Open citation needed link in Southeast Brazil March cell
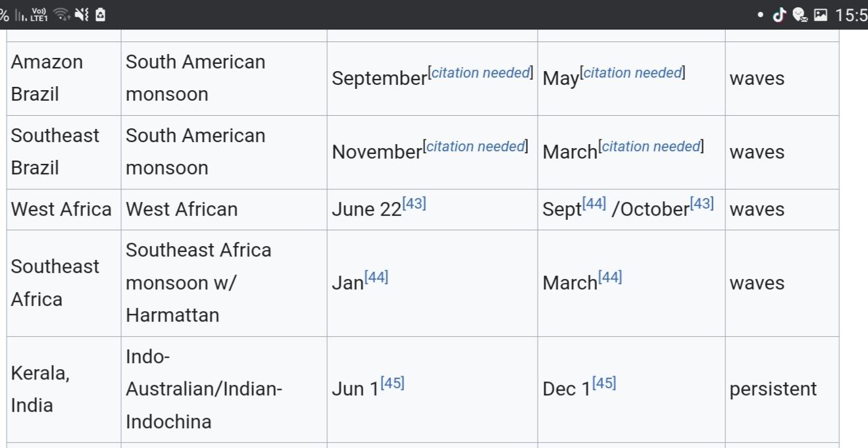The height and width of the screenshot is (448, 868). (x=651, y=147)
